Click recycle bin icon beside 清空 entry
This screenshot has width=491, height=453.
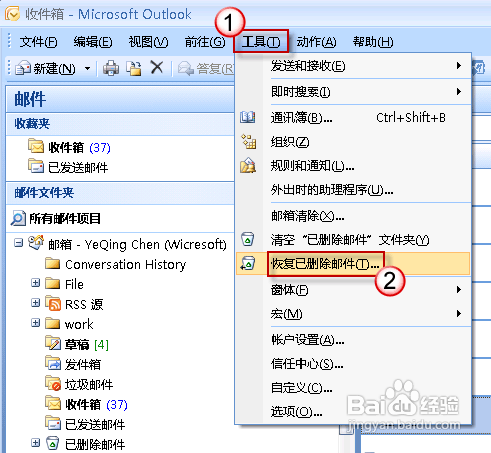[x=248, y=239]
